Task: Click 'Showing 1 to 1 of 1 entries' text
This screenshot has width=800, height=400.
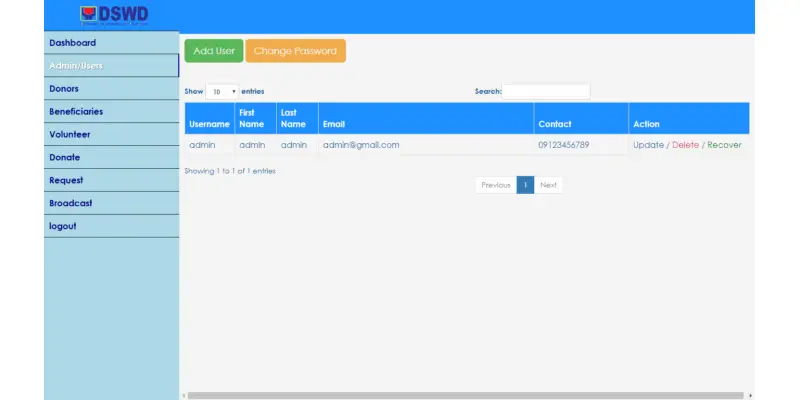Action: [x=230, y=171]
